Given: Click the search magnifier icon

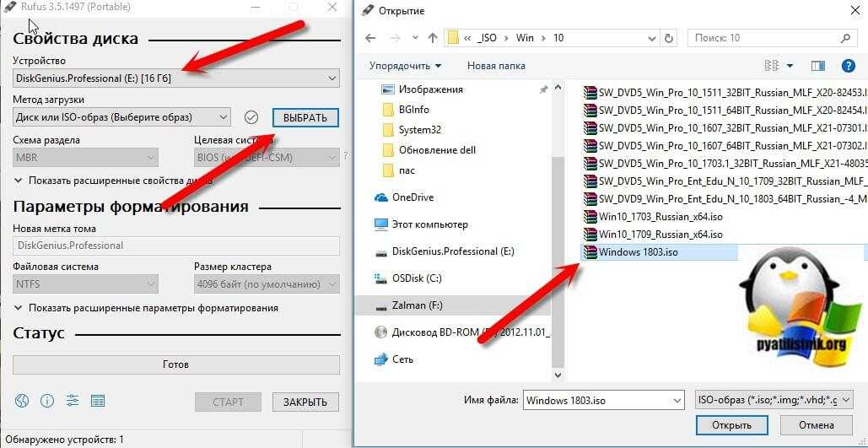Looking at the screenshot, I should [845, 38].
